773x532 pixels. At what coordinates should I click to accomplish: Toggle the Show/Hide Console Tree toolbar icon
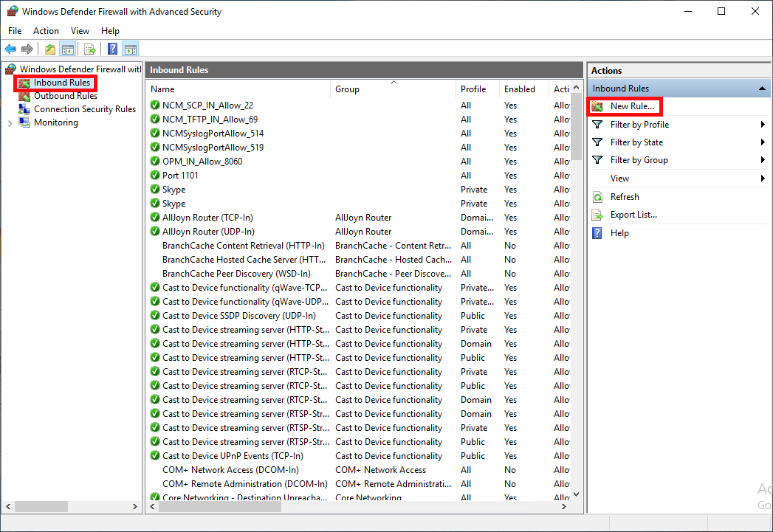click(67, 49)
